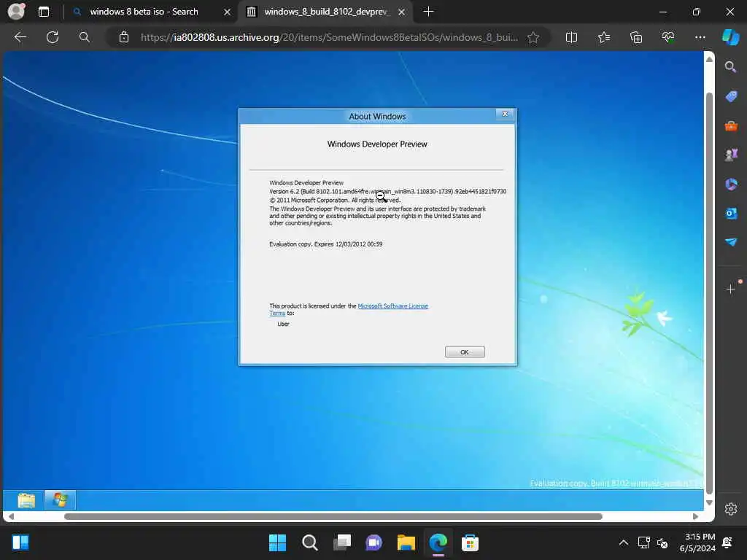Viewport: 747px width, 560px height.
Task: Open File Explorer in Windows 8 taskbar
Action: click(x=26, y=500)
